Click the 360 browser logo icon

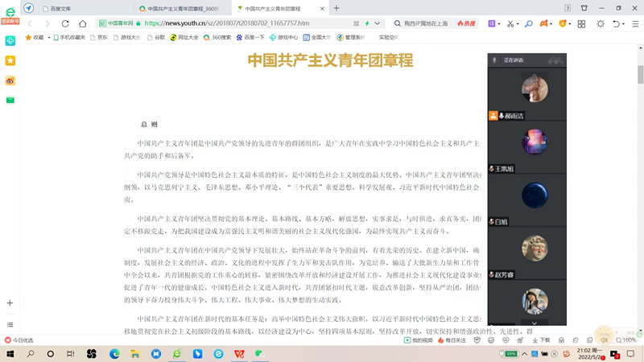pos(10,11)
